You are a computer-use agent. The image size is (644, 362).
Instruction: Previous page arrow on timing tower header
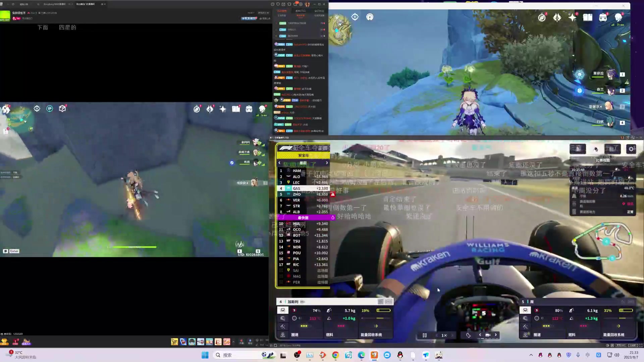(x=279, y=163)
